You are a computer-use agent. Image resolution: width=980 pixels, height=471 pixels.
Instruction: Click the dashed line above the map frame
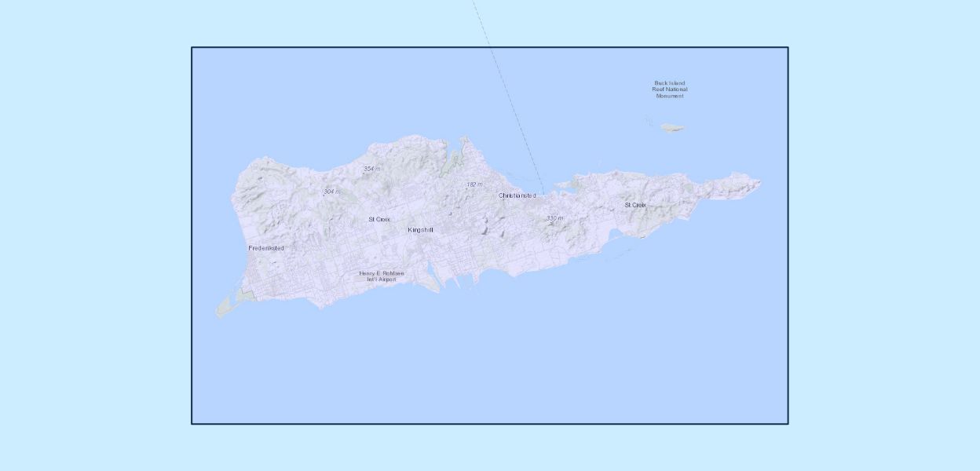(x=479, y=24)
